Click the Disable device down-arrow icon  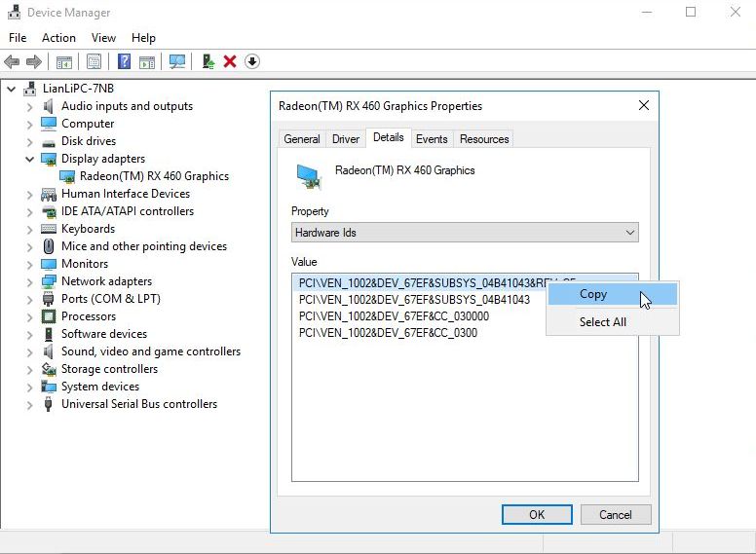251,61
